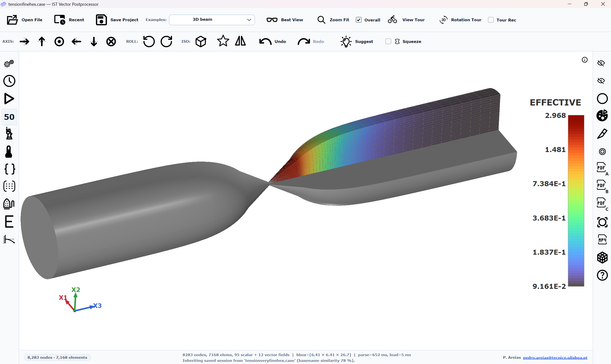Save the project with Save Project
The height and width of the screenshot is (364, 611).
pos(117,20)
